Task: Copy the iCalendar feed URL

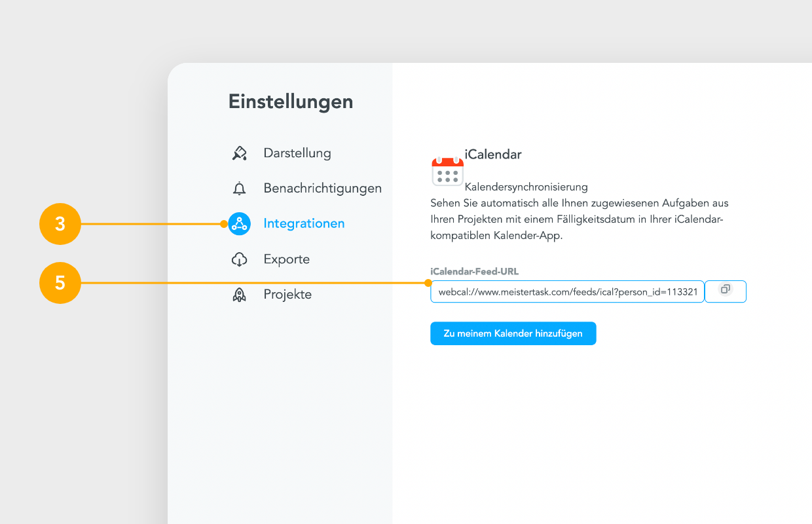Action: (x=725, y=291)
